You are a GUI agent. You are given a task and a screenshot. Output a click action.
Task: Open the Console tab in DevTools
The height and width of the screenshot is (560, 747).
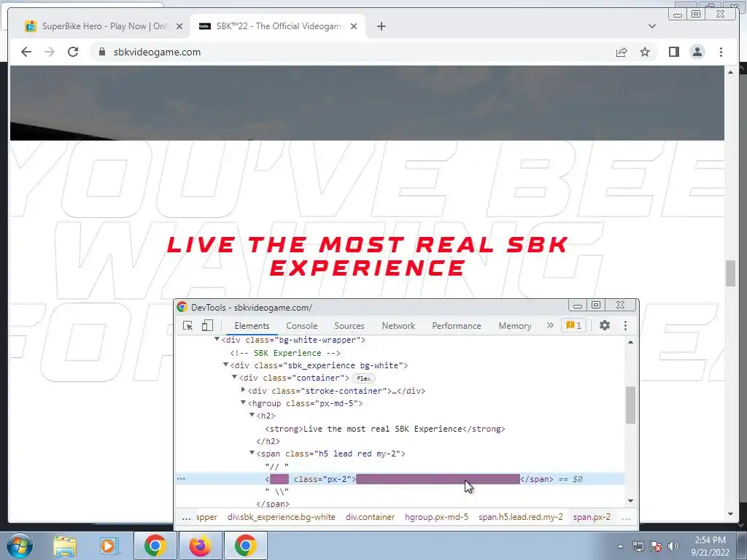click(301, 326)
